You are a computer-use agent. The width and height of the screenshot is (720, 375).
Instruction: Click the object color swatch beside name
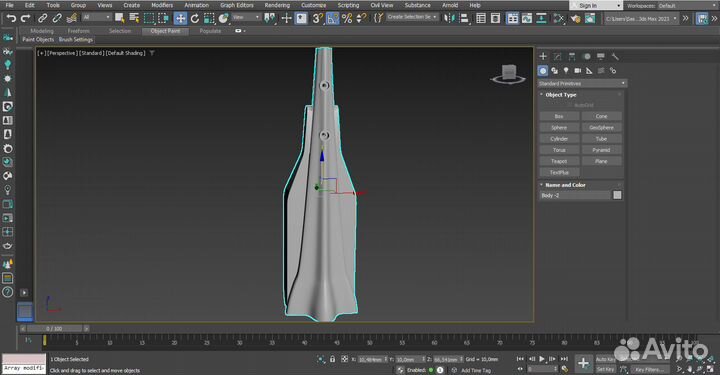click(617, 195)
